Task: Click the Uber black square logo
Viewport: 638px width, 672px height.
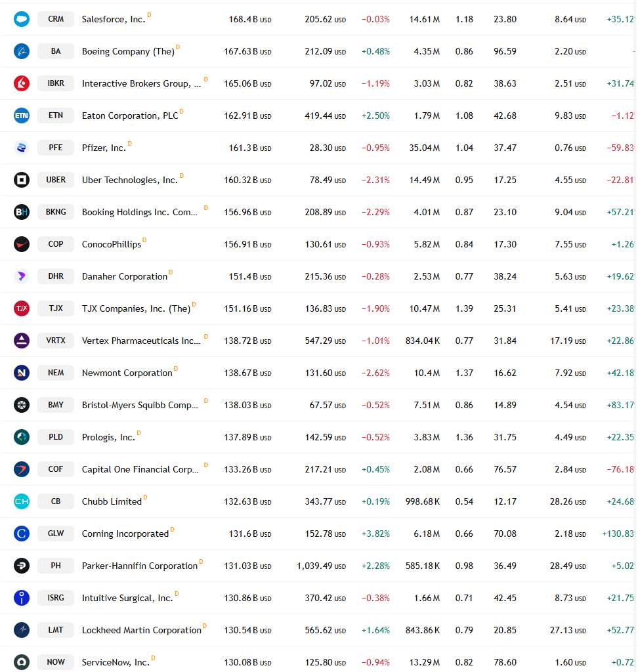Action: [x=22, y=180]
